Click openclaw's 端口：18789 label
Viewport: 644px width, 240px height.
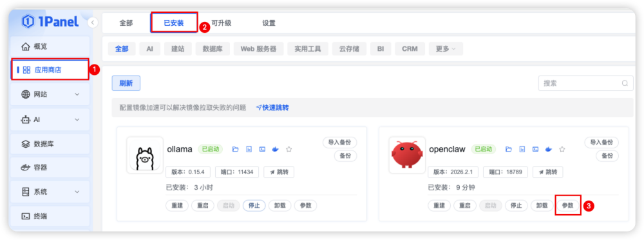505,172
